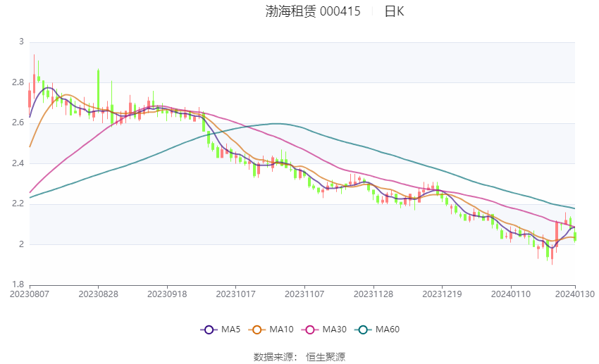Click the peak of the teal MA60 line
The height and width of the screenshot is (364, 599).
click(277, 124)
